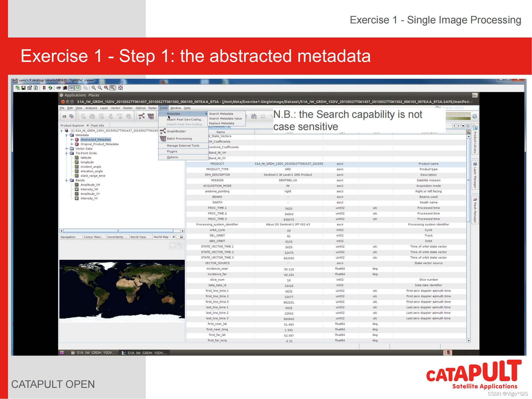
Task: Open TightVNC connection options icon
Action: pyautogui.click(x=30, y=88)
